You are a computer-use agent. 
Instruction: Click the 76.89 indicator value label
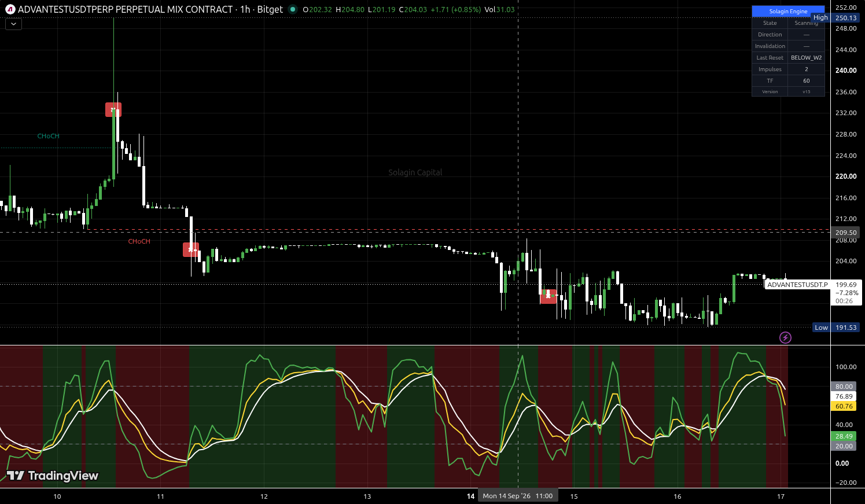[844, 396]
